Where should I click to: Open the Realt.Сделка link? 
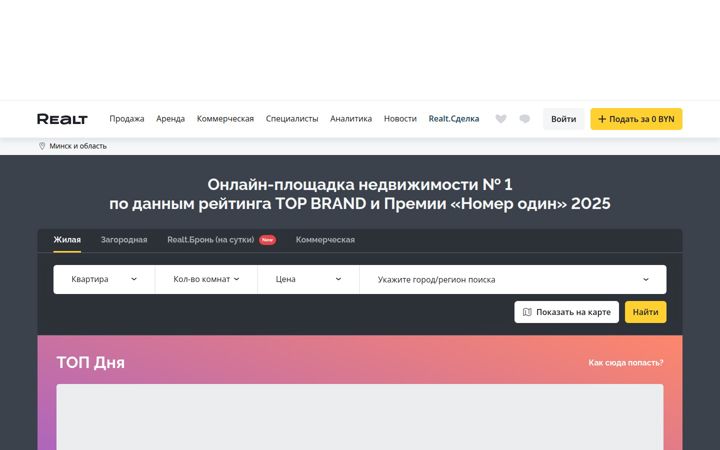(x=454, y=119)
